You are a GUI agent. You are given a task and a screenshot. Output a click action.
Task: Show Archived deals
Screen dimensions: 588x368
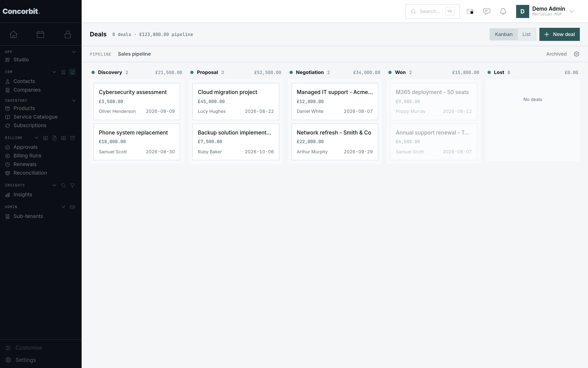pos(556,54)
